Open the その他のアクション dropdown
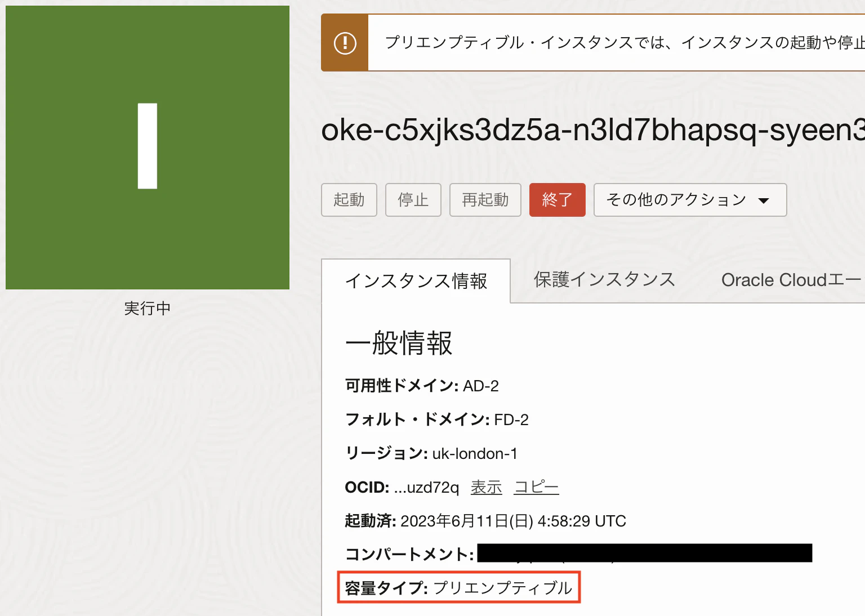The height and width of the screenshot is (616, 865). point(690,200)
